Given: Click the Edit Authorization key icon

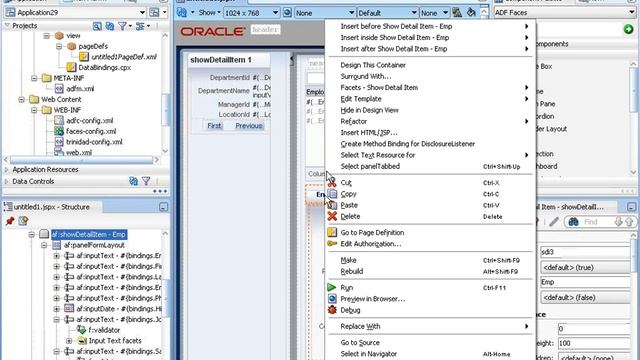Looking at the screenshot, I should click(x=332, y=244).
